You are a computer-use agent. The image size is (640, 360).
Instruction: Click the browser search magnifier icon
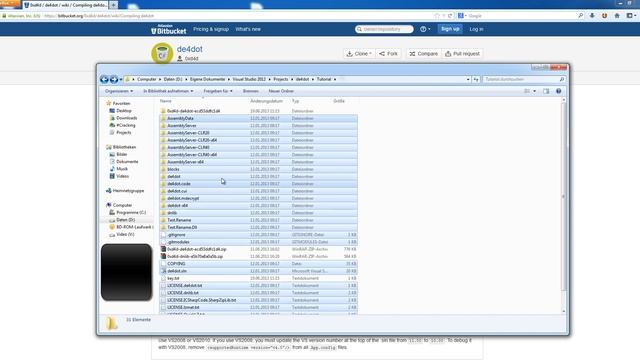(x=580, y=16)
